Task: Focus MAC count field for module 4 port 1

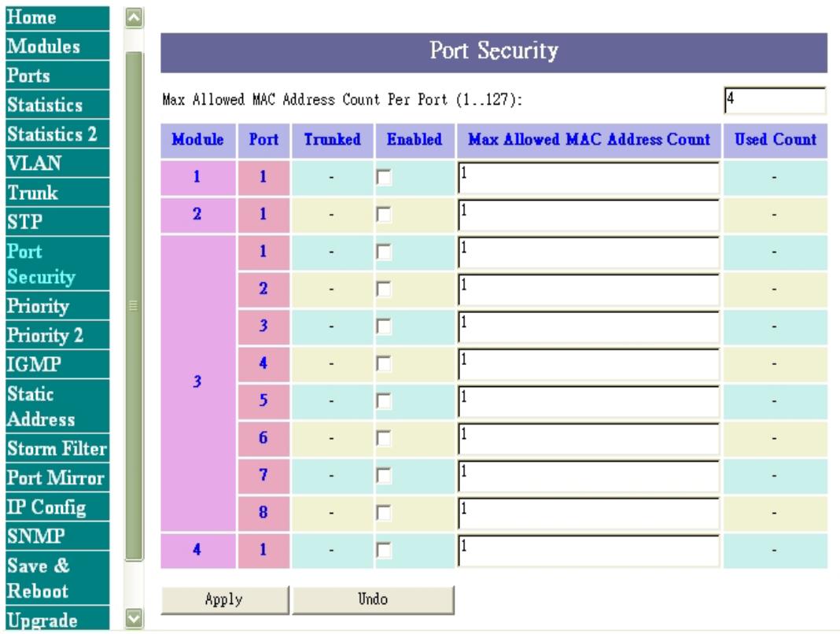Action: pyautogui.click(x=589, y=551)
